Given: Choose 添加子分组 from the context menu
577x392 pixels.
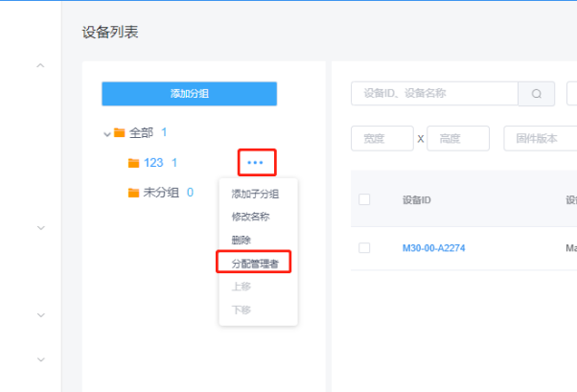Looking at the screenshot, I should 254,194.
